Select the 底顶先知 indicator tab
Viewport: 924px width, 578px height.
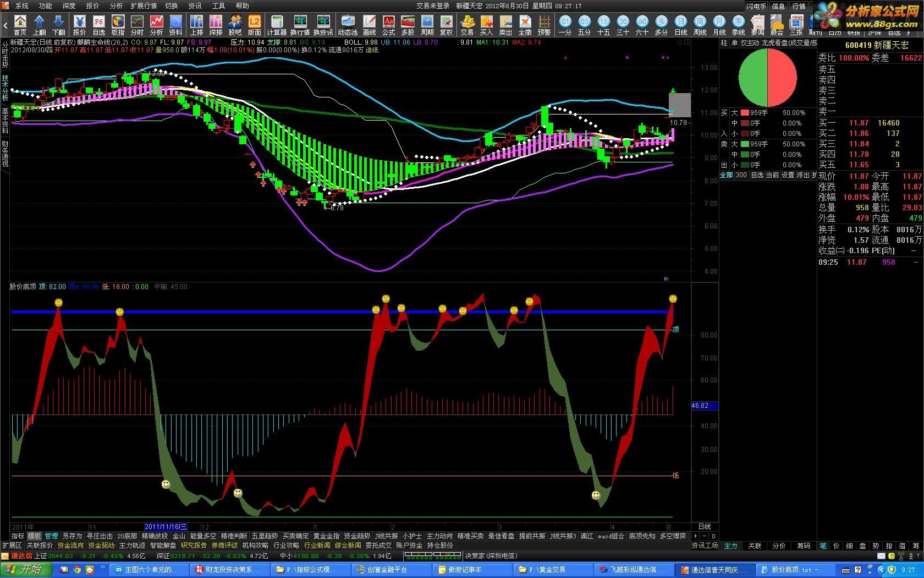click(642, 536)
